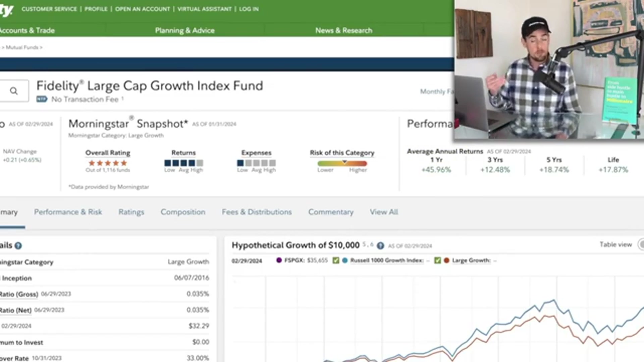Click the NAV value $32.29
644x362 pixels.
tap(199, 326)
